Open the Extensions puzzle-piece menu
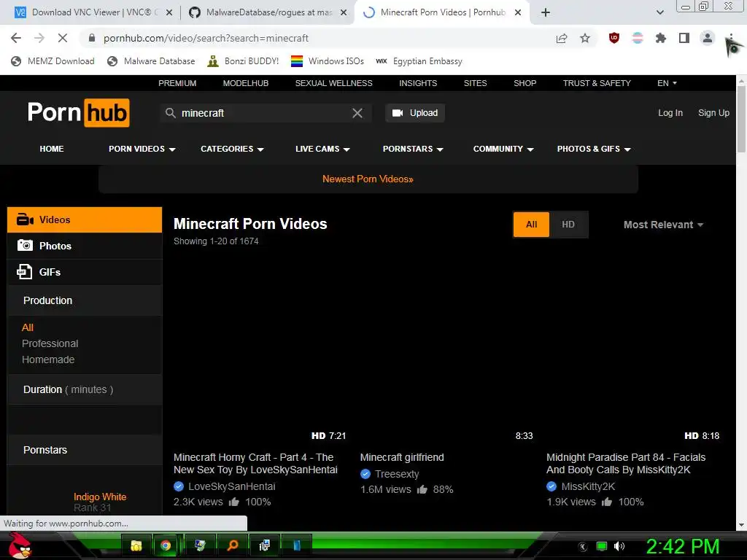 pyautogui.click(x=661, y=38)
